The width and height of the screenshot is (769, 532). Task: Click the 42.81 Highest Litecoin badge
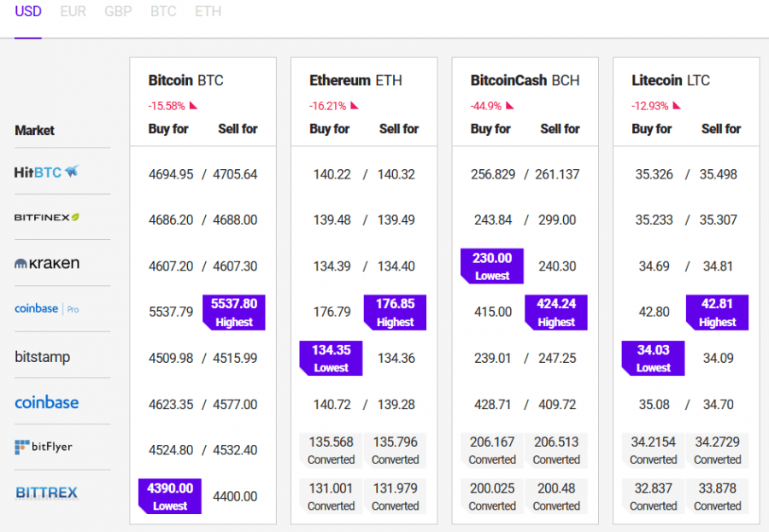(x=717, y=313)
